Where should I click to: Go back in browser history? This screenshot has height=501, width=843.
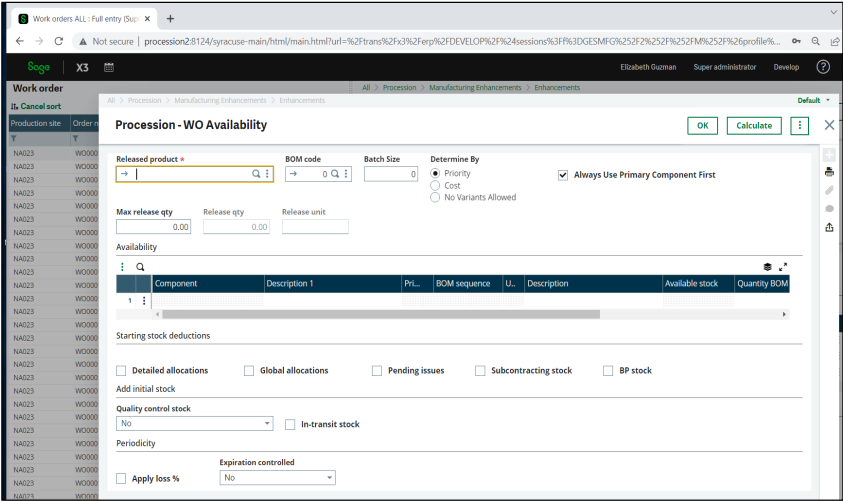20,41
